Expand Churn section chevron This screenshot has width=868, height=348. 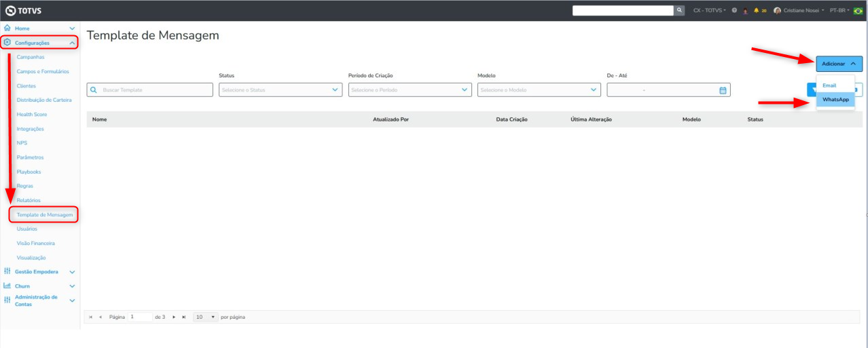point(72,286)
